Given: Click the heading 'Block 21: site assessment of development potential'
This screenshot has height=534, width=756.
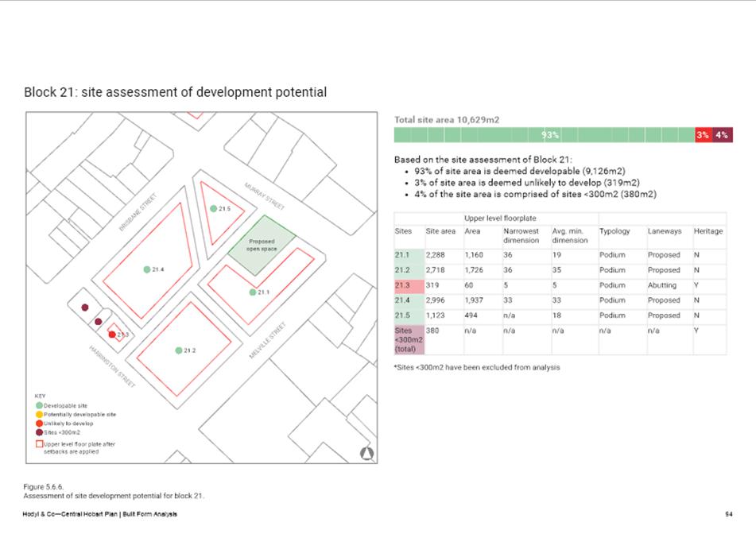Looking at the screenshot, I should point(176,92).
